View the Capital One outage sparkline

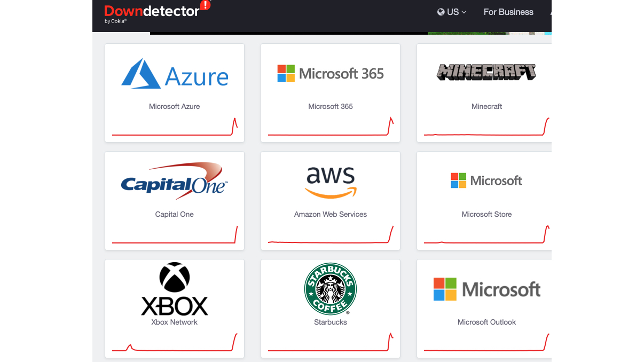pyautogui.click(x=175, y=235)
